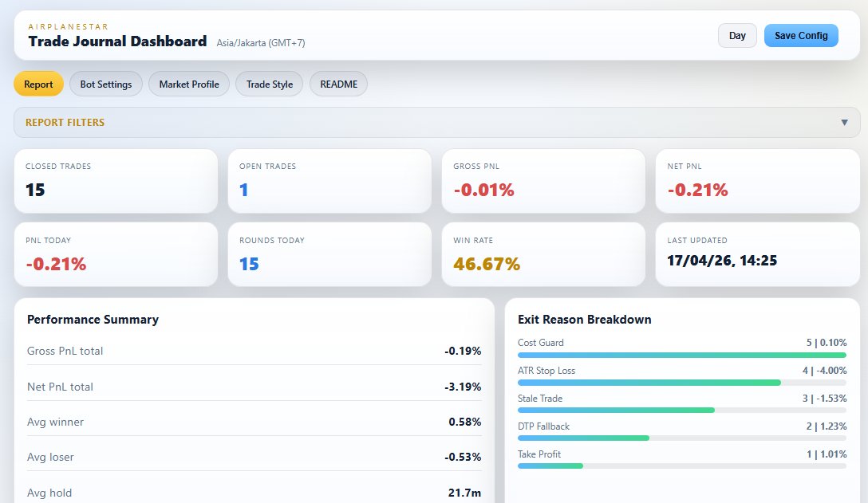This screenshot has height=503, width=868.
Task: Click the Gross PnL total row
Action: [x=254, y=351]
